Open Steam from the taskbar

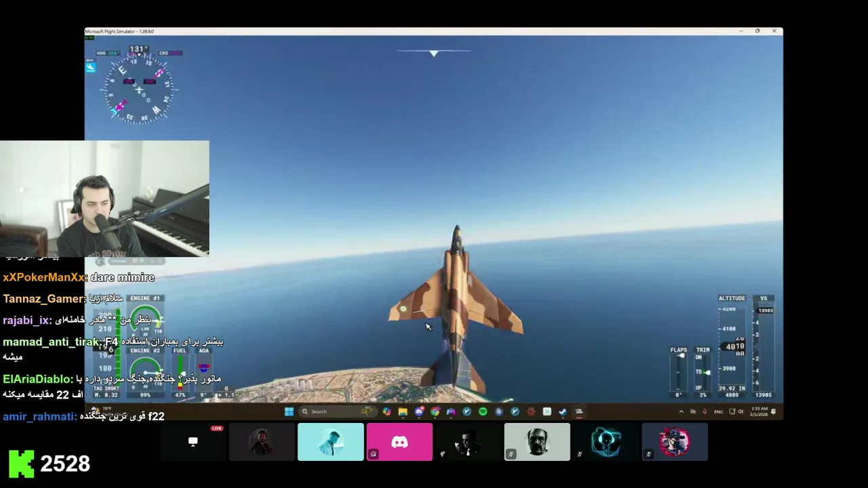563,411
